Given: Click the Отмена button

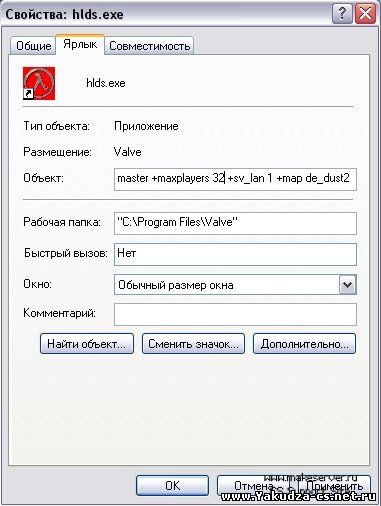Looking at the screenshot, I should pyautogui.click(x=254, y=485).
